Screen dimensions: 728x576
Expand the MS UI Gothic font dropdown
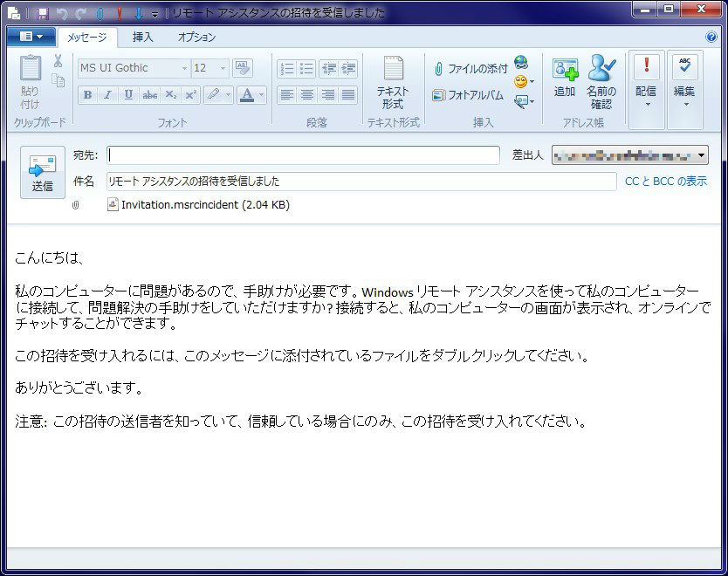(184, 68)
